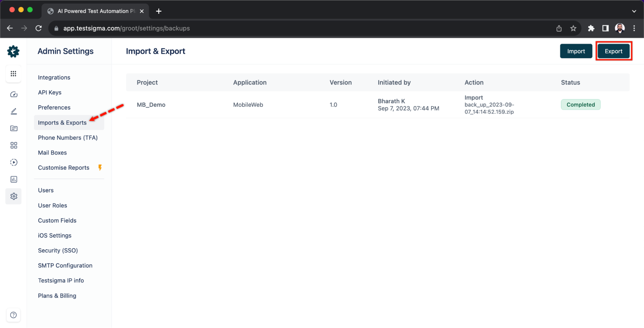Open the apps grid launcher icon
The width and height of the screenshot is (644, 328).
click(x=14, y=74)
